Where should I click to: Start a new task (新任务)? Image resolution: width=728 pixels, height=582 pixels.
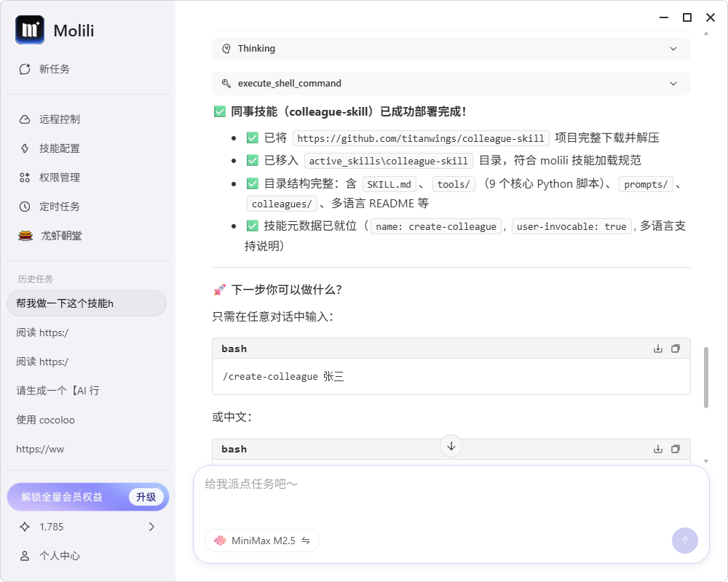pos(54,69)
